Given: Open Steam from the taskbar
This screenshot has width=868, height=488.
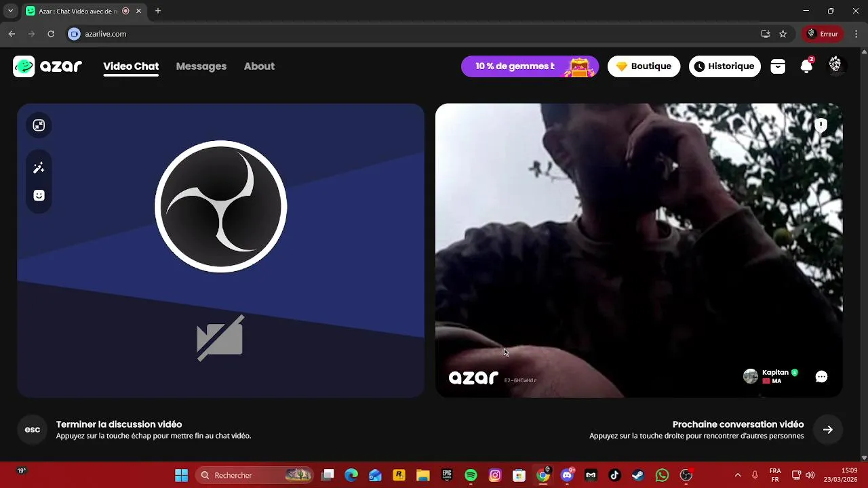Looking at the screenshot, I should (638, 475).
